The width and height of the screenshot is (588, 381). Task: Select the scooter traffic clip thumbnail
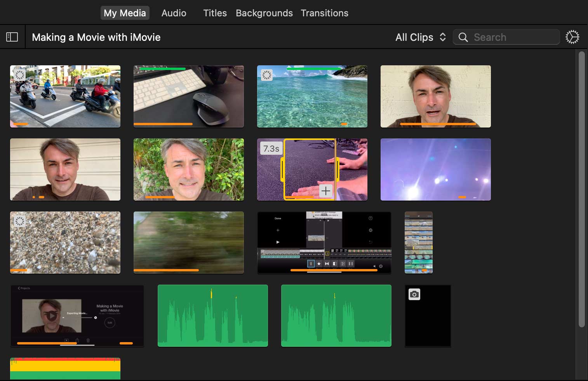click(65, 96)
